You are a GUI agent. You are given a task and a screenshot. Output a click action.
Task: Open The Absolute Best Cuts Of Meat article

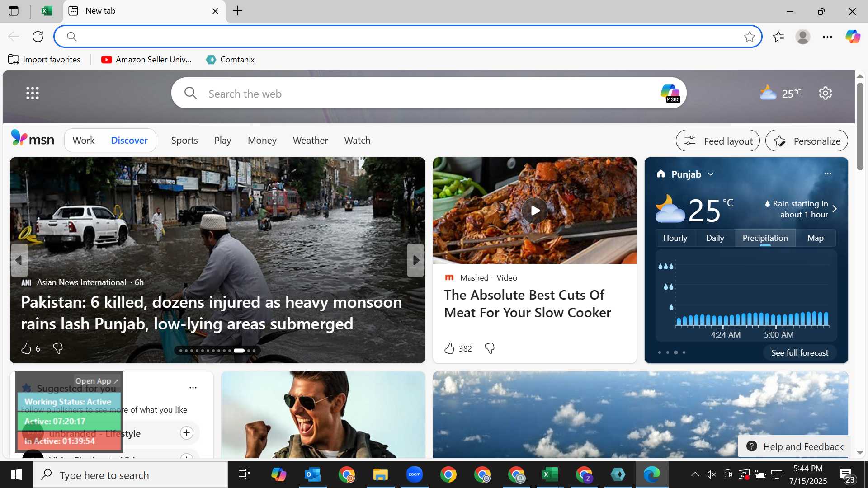point(527,304)
